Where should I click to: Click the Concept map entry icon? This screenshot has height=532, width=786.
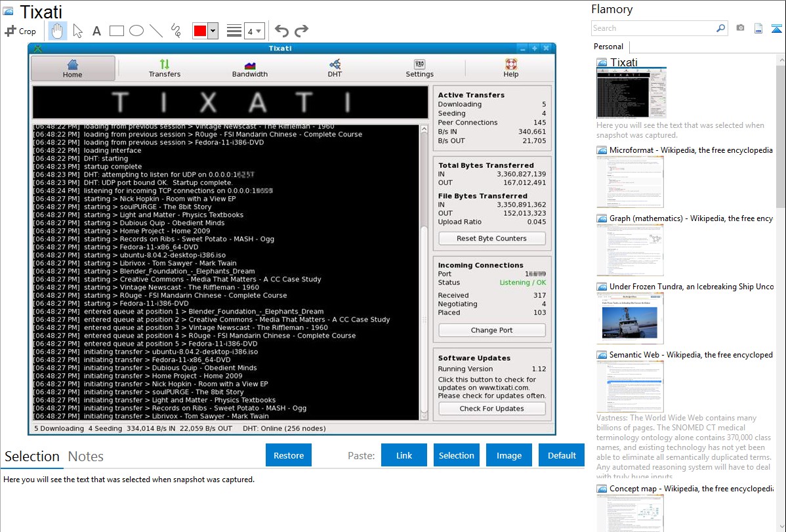pos(602,489)
